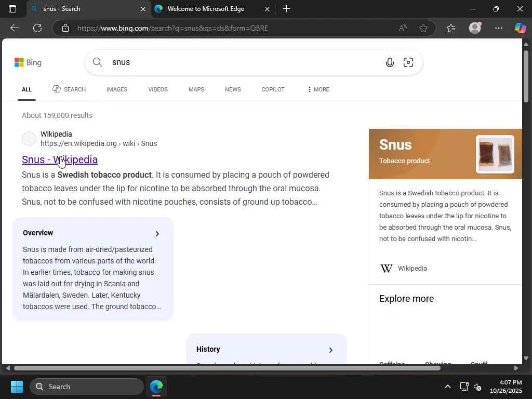Switch to the Welcome to Microsoft Edge tab
This screenshot has width=532, height=399.
(212, 9)
